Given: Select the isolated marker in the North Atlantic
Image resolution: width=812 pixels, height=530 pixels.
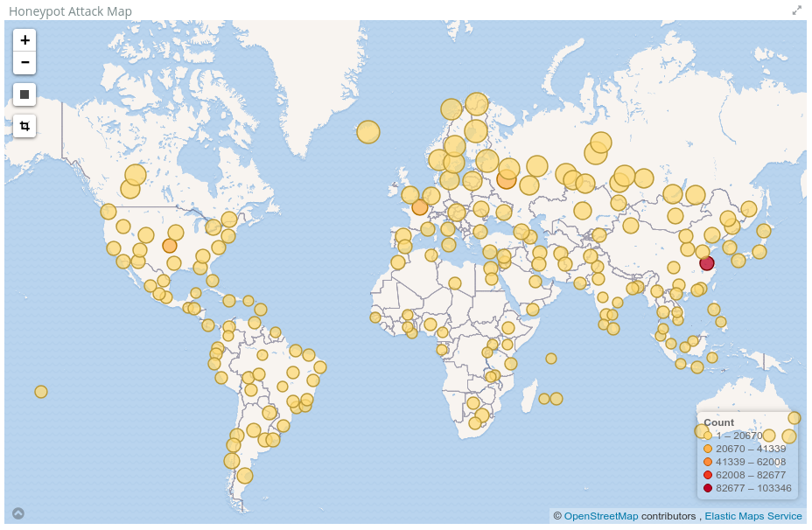Looking at the screenshot, I should click(368, 131).
